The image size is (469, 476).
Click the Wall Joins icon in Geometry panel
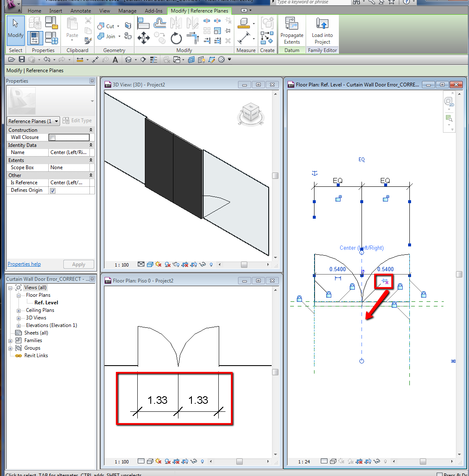[x=128, y=26]
